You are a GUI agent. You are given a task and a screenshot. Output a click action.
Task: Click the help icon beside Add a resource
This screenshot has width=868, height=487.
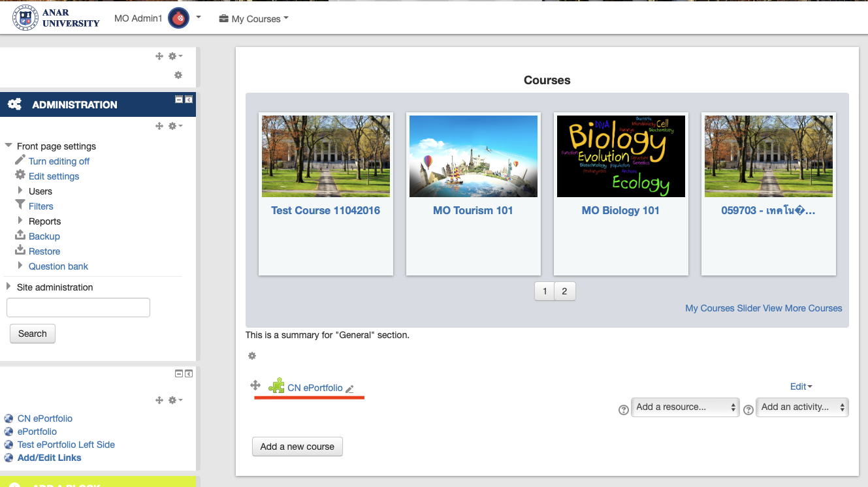tap(624, 409)
